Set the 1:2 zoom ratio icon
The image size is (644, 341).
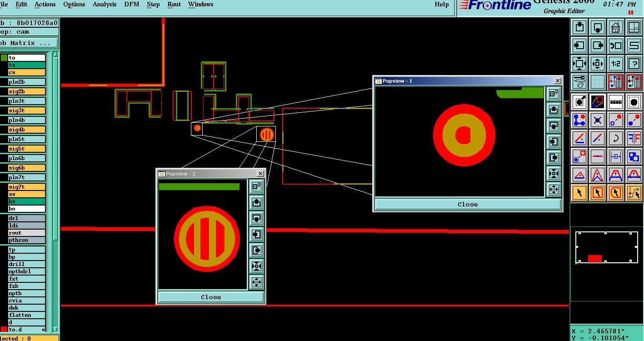616,64
